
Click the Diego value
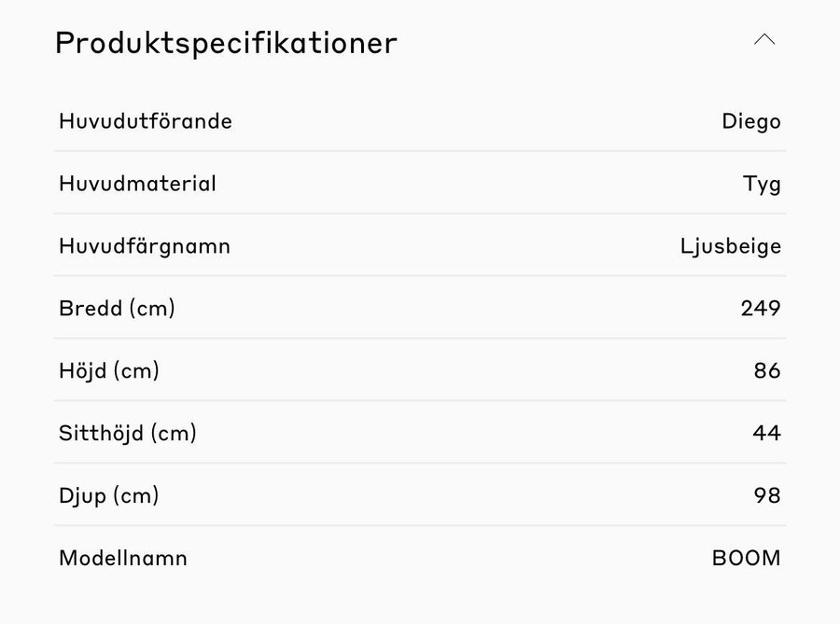(750, 121)
